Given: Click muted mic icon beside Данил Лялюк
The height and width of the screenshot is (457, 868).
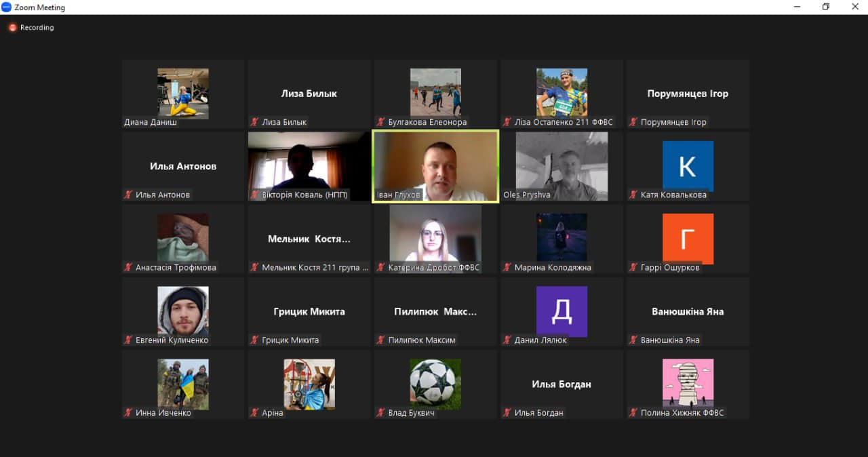Looking at the screenshot, I should [x=507, y=340].
